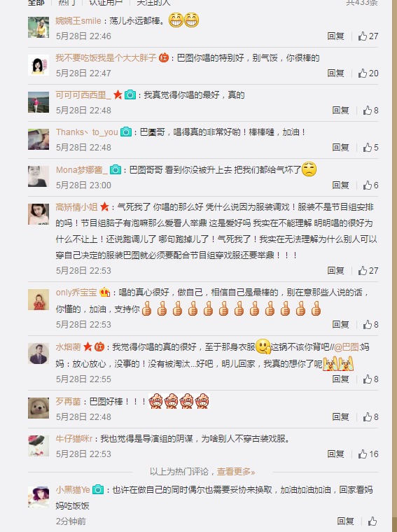The image size is (397, 532).
Task: Like 小黑猫Ye's latest comment
Action: [372, 521]
